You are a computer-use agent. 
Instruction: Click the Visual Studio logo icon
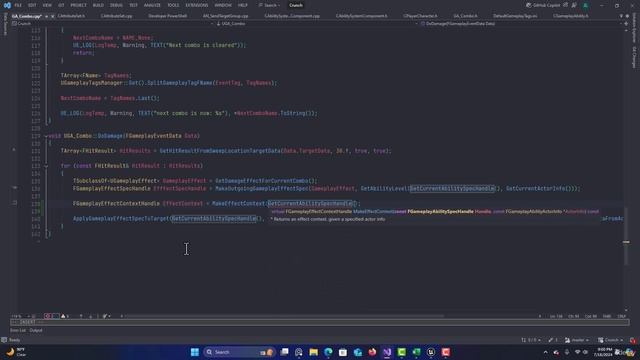click(x=7, y=5)
